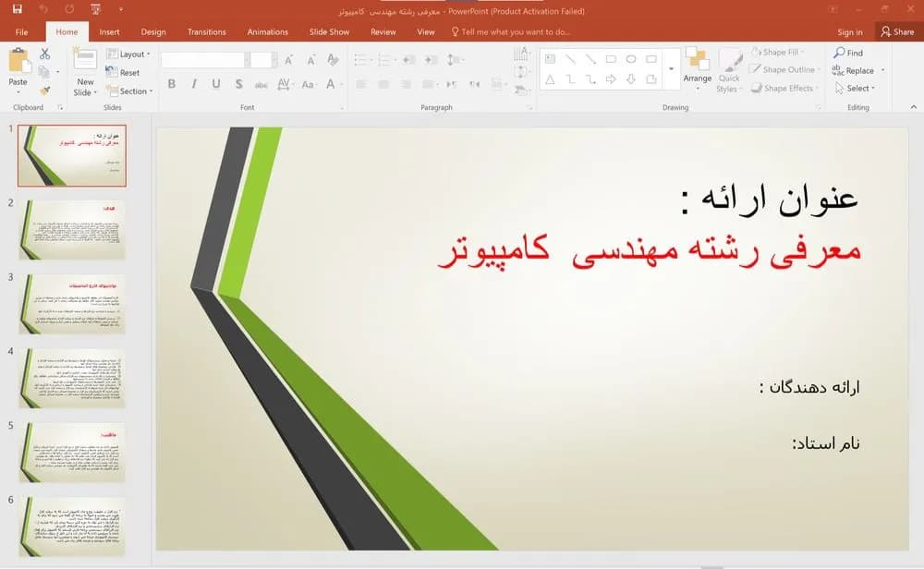Open the font size combo box
This screenshot has width=924, height=569.
tap(262, 59)
